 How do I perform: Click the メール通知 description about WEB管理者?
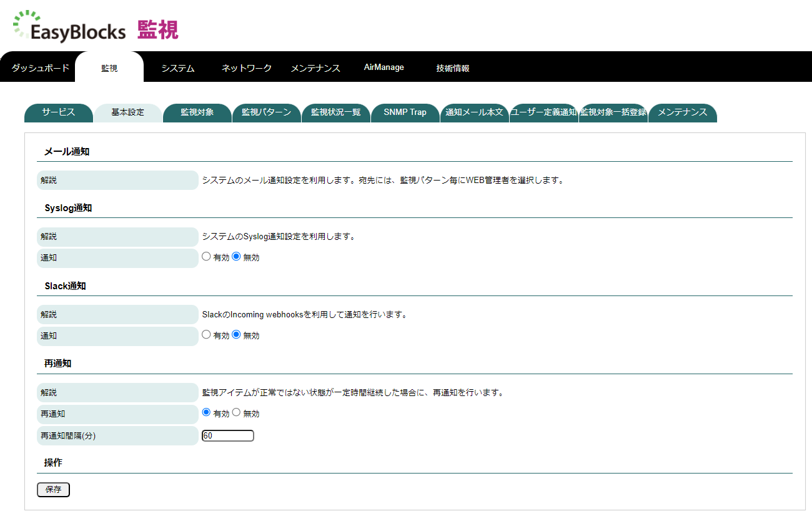pyautogui.click(x=383, y=181)
